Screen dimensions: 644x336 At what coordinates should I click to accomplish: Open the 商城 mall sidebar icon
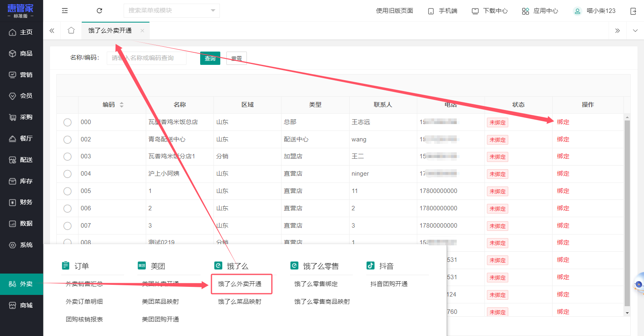12,305
